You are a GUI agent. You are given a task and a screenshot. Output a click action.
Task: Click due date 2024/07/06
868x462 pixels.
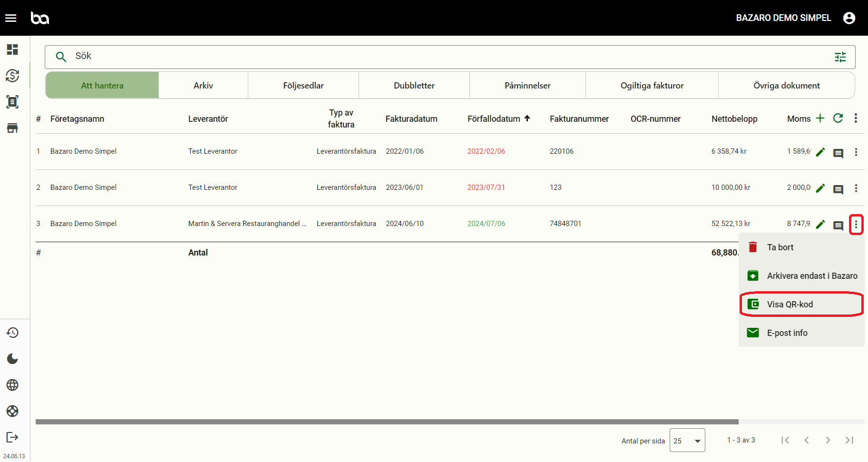(486, 224)
